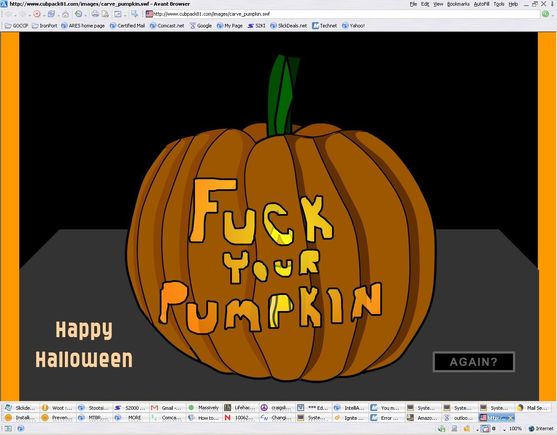Open the Yahoo! bookmark
557x435 pixels.
353,26
